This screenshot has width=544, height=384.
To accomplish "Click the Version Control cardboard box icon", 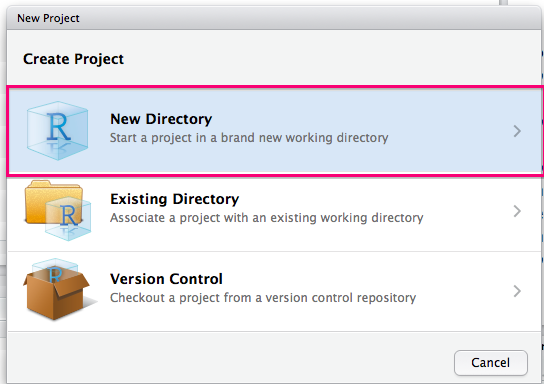I will coord(58,289).
